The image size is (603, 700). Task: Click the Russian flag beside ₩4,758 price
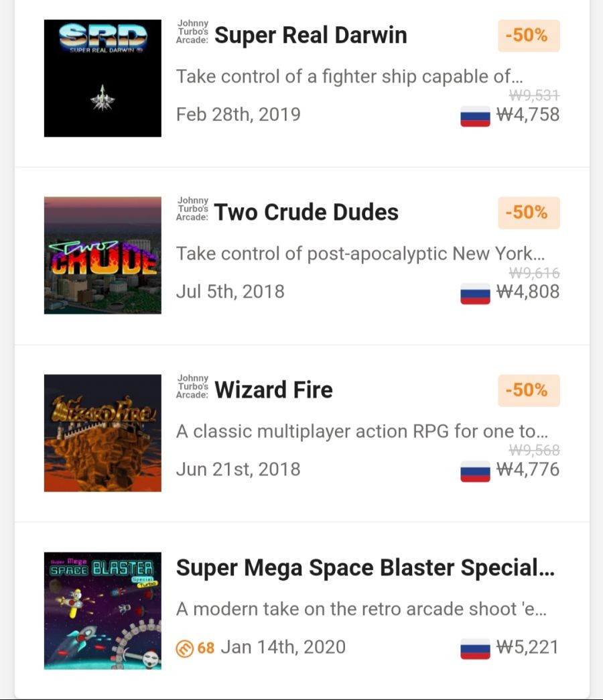point(475,116)
